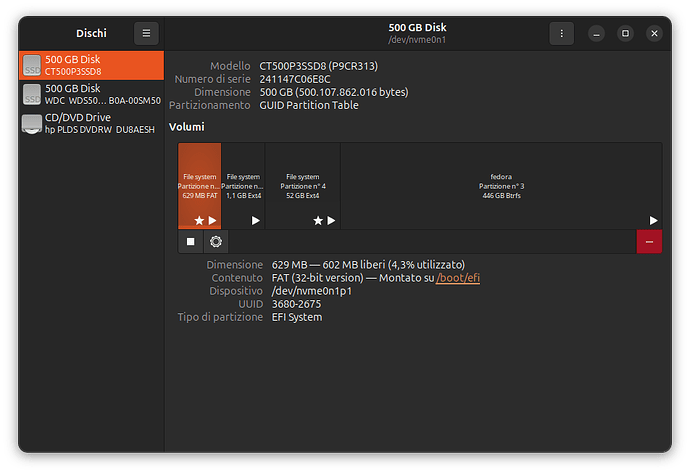Screen dimensions: 690x472
Task: Select the fedora 446 GB Btrfs partition
Action: [x=501, y=186]
